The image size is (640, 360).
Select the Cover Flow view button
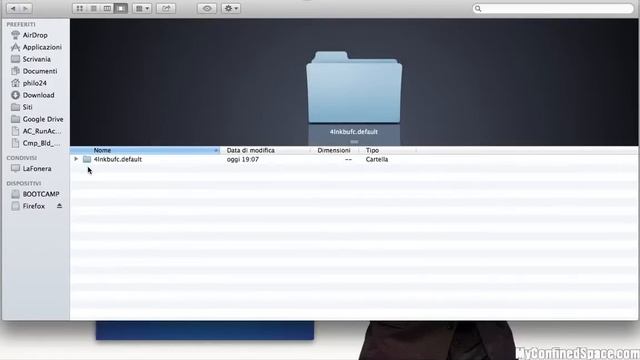tap(121, 8)
